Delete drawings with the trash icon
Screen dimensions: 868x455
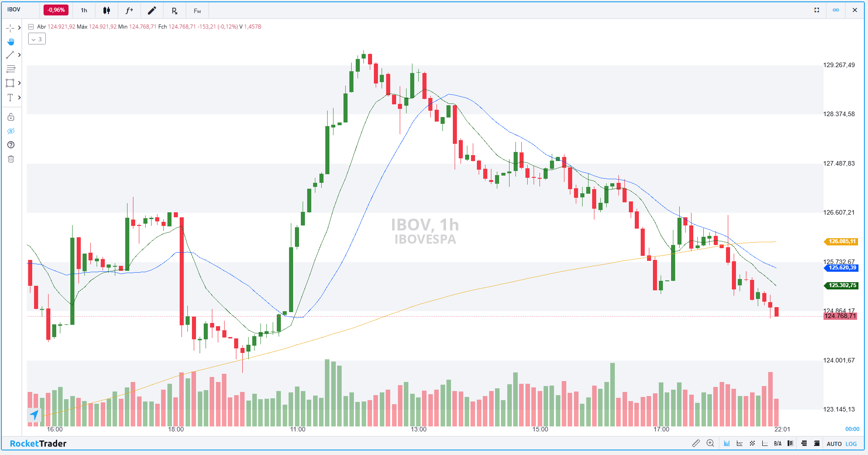click(x=11, y=159)
